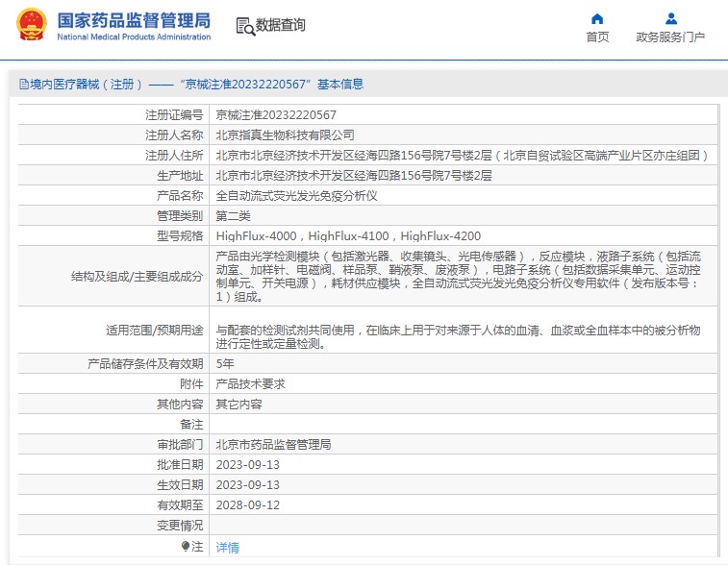728x565 pixels.
Task: Click the 首页 home icon
Action: click(x=597, y=19)
